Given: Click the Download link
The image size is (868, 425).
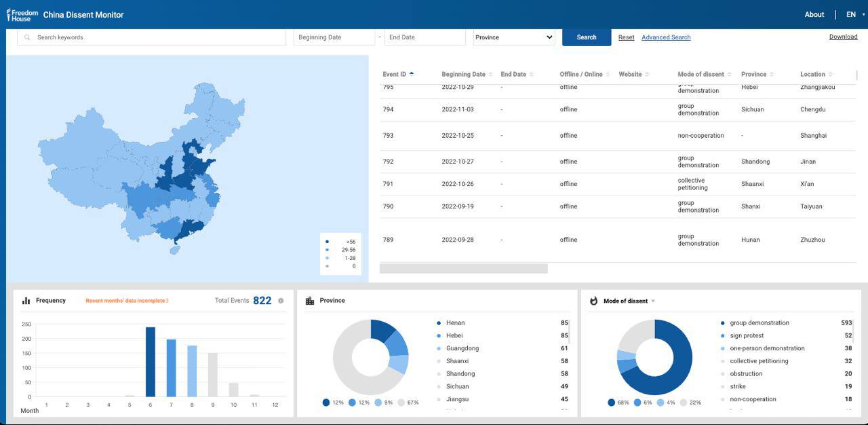Looking at the screenshot, I should tap(844, 37).
